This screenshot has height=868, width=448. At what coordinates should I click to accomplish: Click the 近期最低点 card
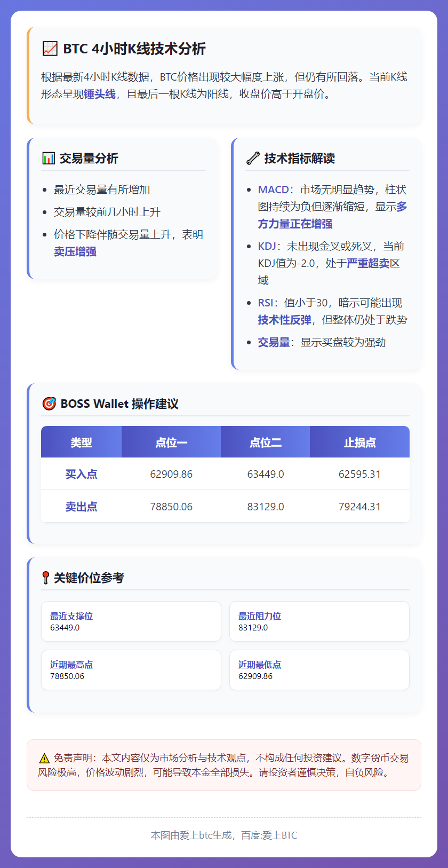tap(319, 670)
